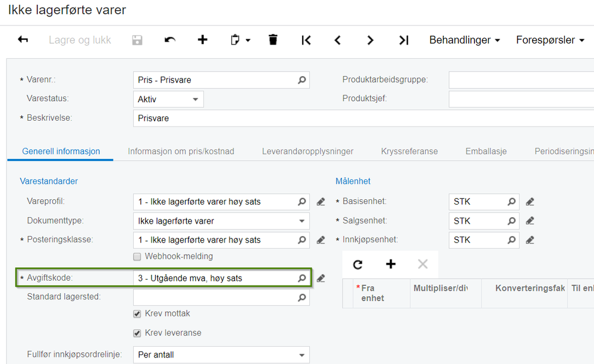Viewport: 594px width, 364px height.
Task: Open the Behandlinger menu
Action: pos(464,40)
